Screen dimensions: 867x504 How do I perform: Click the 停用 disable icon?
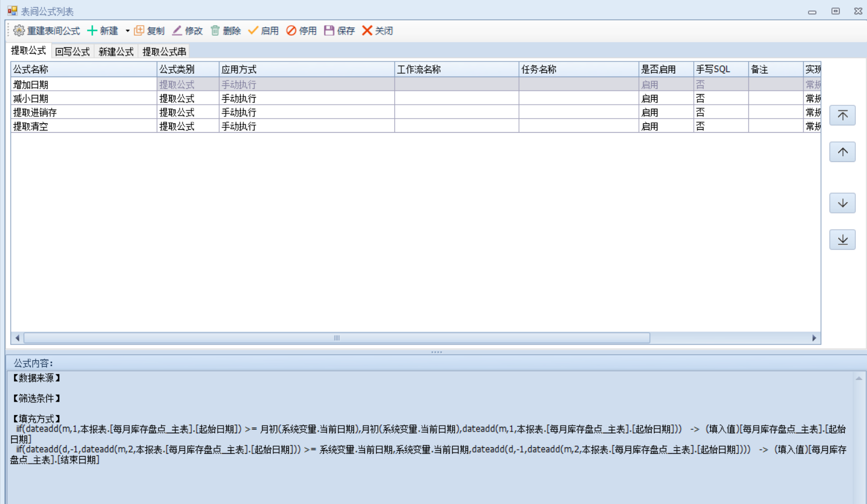point(291,30)
